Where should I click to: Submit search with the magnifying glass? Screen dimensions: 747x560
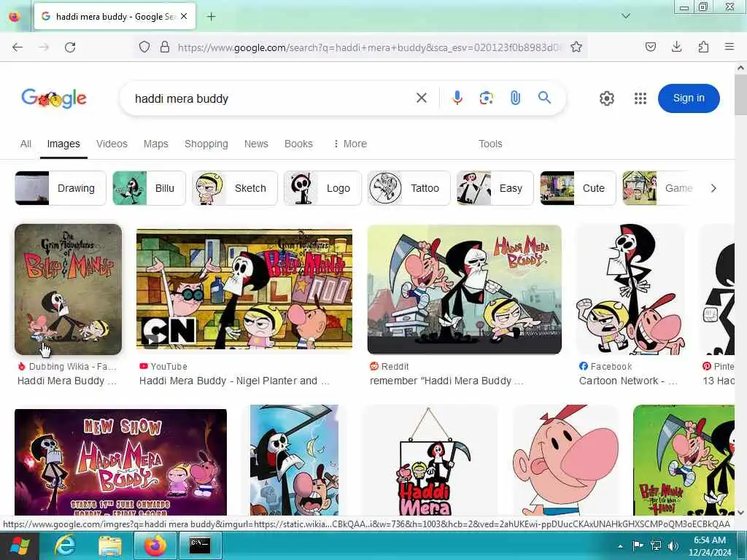tap(544, 98)
